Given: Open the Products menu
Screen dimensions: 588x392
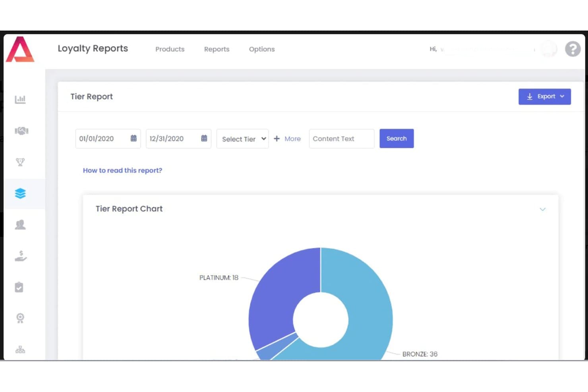Looking at the screenshot, I should coord(170,49).
